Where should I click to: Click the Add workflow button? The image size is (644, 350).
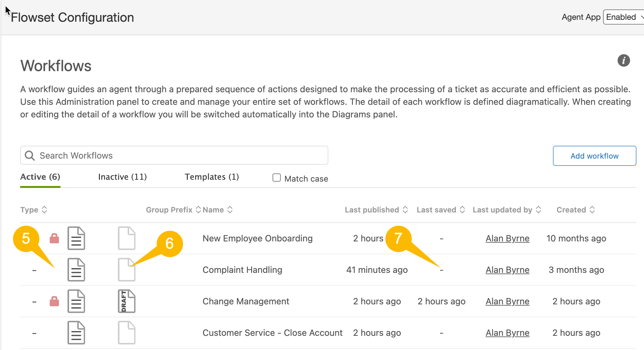595,156
